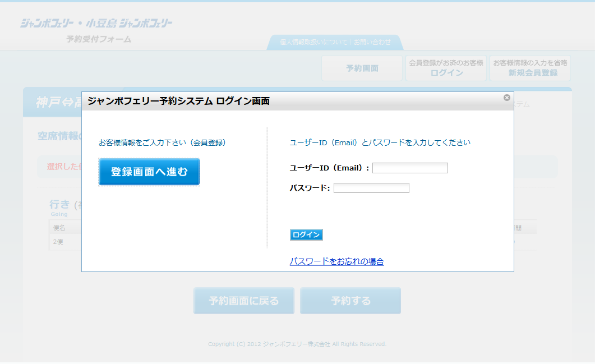Screen dimensions: 595x364
Task: Click the 2便 cell in the background table
Action: (x=58, y=242)
